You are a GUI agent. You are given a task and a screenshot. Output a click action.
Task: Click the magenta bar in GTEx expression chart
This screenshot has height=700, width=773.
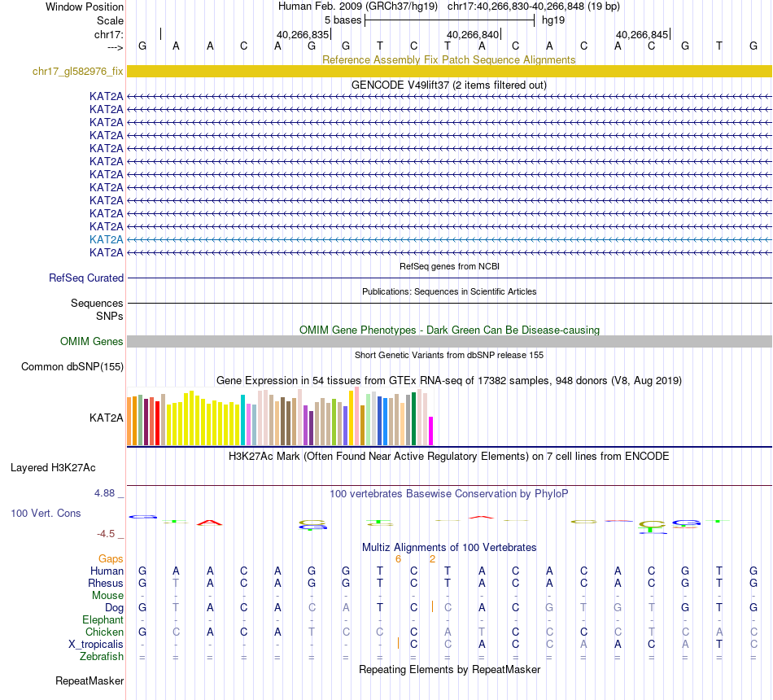pos(431,431)
